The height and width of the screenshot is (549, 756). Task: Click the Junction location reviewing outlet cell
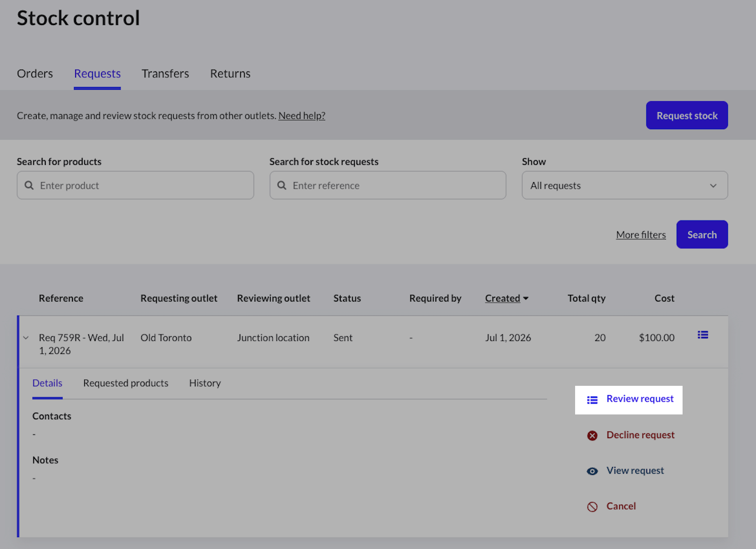(273, 338)
